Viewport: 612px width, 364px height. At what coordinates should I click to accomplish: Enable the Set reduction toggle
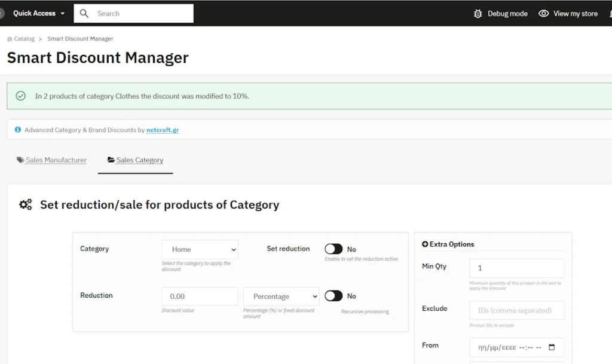(333, 249)
